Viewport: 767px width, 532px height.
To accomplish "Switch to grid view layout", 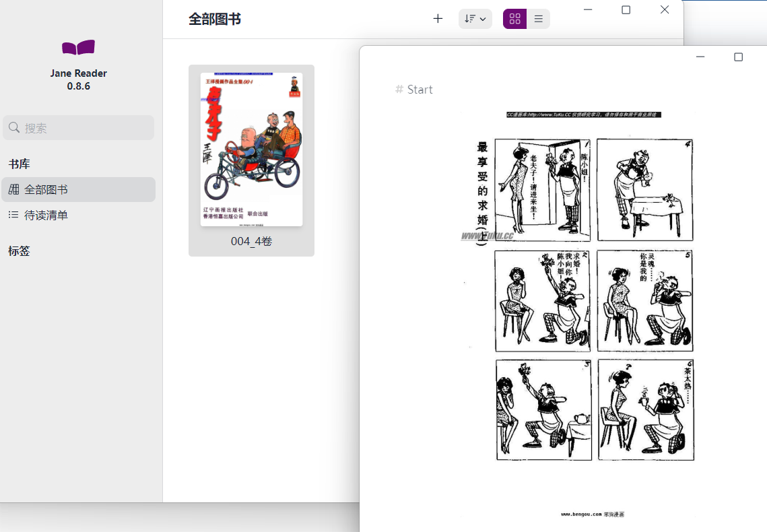I will [x=514, y=19].
